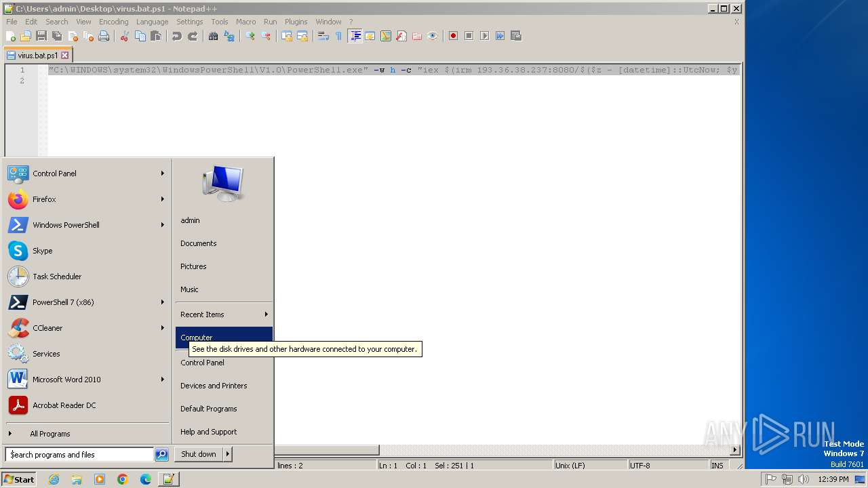Image resolution: width=868 pixels, height=488 pixels.
Task: Save the file using the toolbar diskette icon
Action: click(41, 36)
